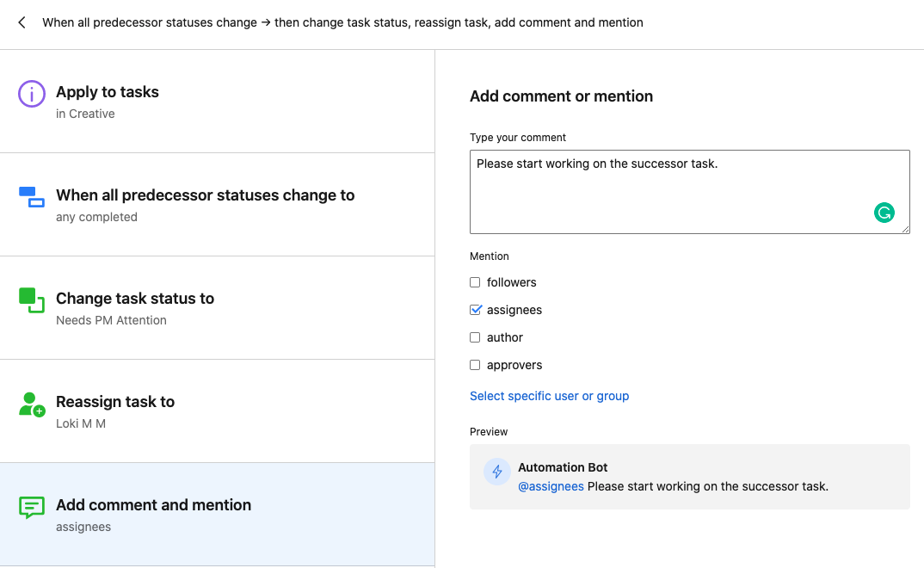Click the back arrow icon
Viewport: 924px width, 568px height.
[22, 22]
